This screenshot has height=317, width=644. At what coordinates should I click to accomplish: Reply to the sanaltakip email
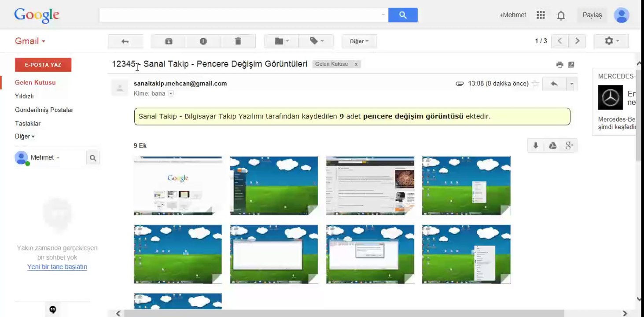click(x=554, y=84)
